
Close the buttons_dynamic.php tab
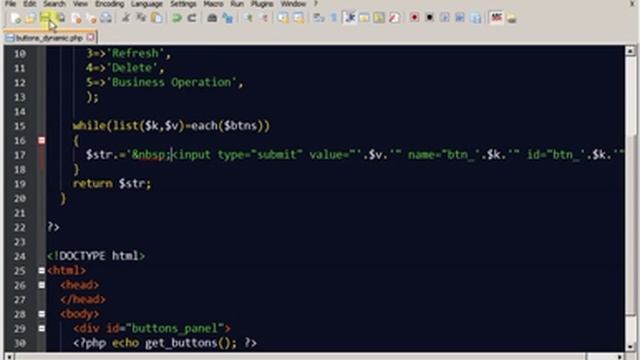tap(91, 38)
